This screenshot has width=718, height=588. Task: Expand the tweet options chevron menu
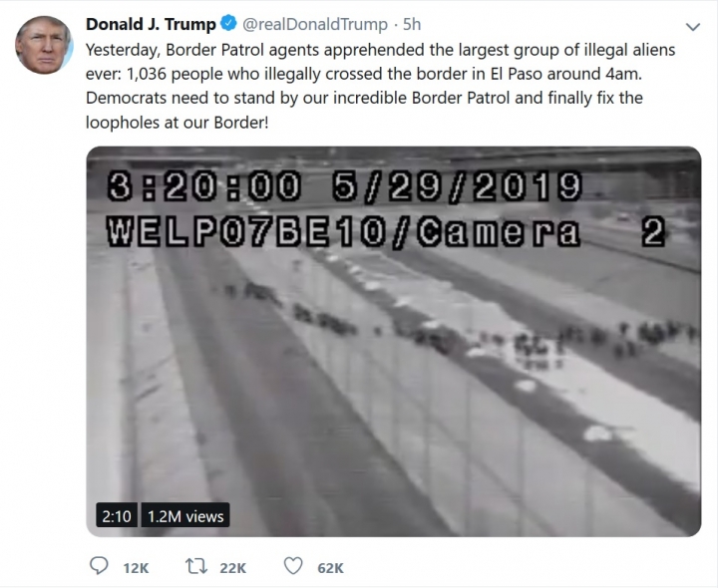(x=693, y=27)
